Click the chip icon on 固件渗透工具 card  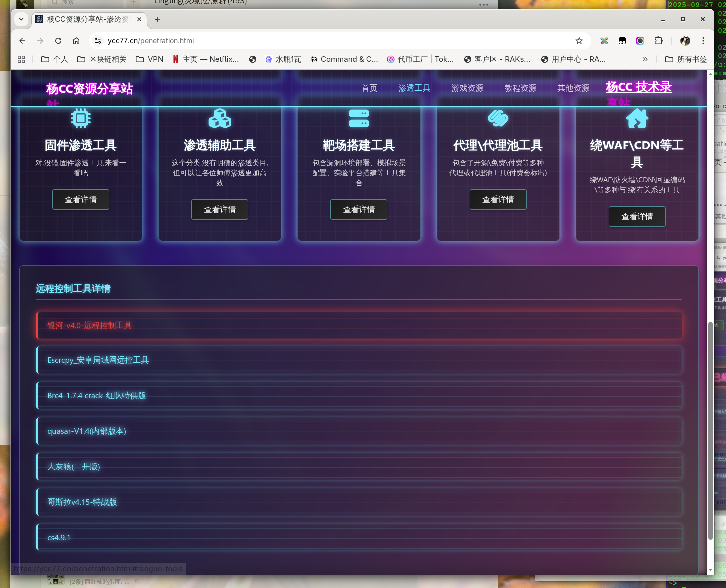click(x=81, y=118)
